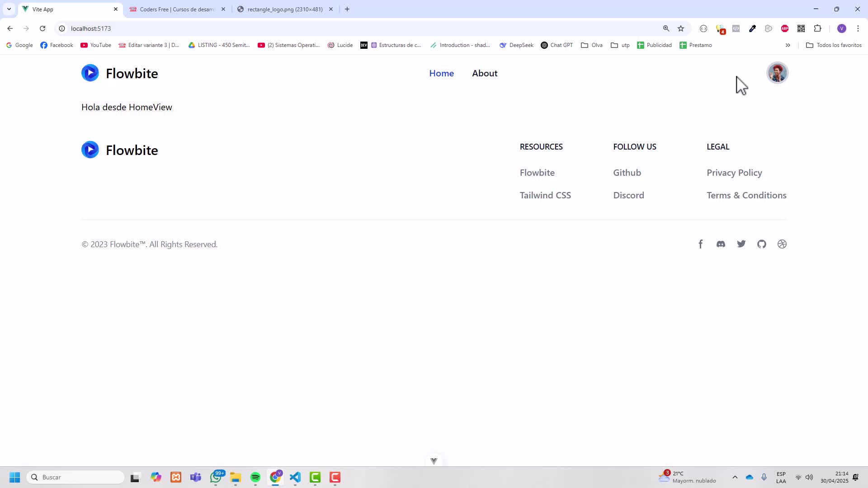
Task: Reload the current page
Action: pyautogui.click(x=42, y=28)
